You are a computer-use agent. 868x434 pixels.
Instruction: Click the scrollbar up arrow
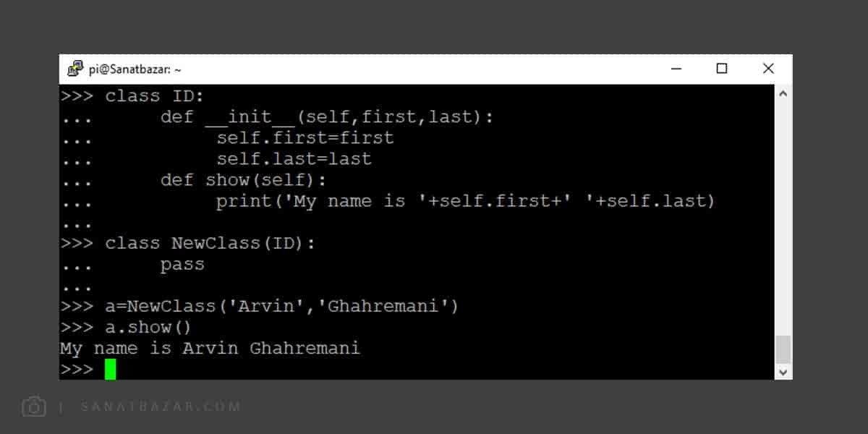[x=783, y=93]
